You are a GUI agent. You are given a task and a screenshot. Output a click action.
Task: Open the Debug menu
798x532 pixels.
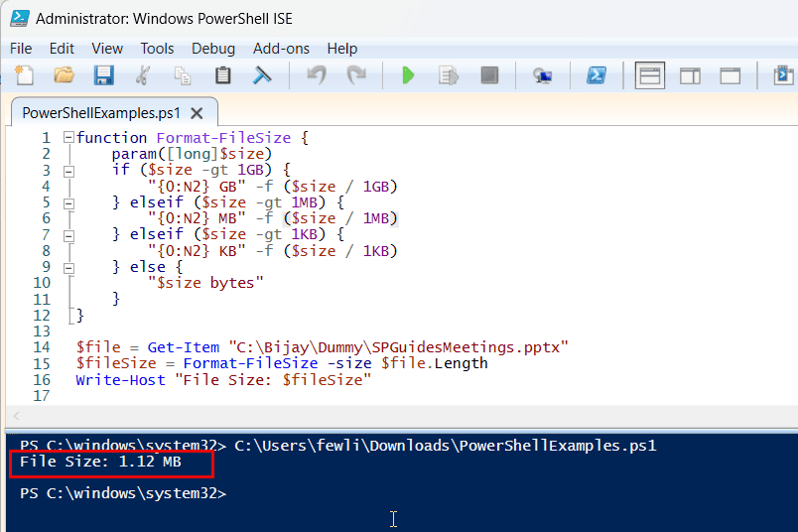(x=213, y=49)
